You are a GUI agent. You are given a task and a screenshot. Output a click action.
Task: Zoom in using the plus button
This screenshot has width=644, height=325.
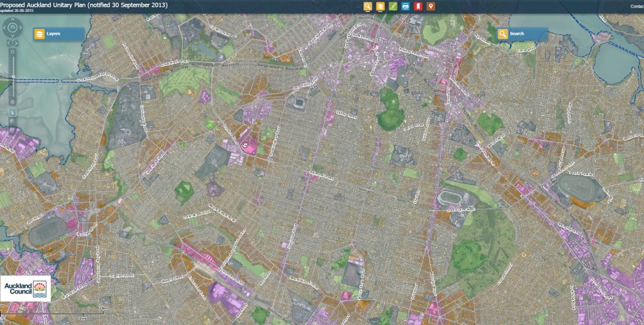(13, 51)
